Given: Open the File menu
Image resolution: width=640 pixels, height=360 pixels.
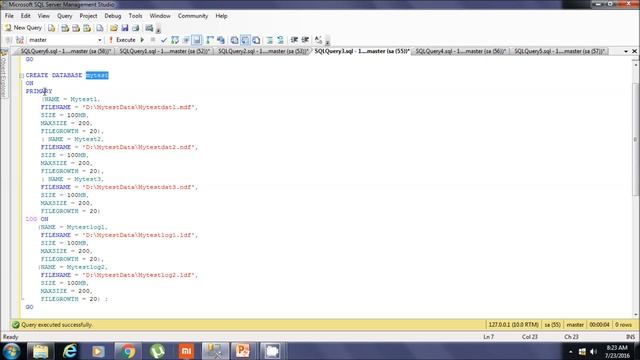Looking at the screenshot, I should coord(9,16).
